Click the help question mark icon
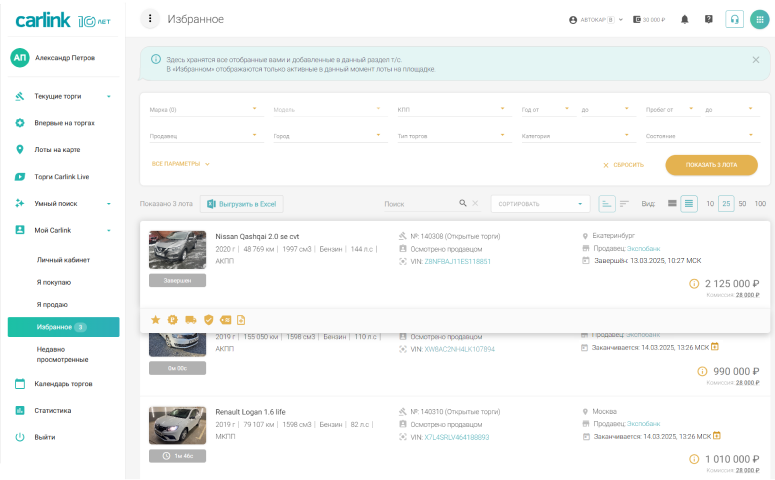Viewport: 775px width, 480px height. [709, 19]
